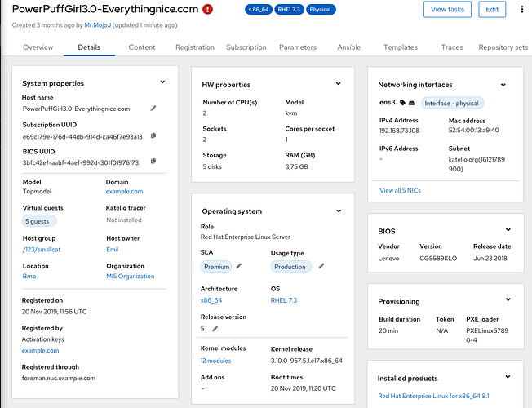The image size is (532, 408).
Task: Open the MIS Organization link
Action: [x=131, y=277]
